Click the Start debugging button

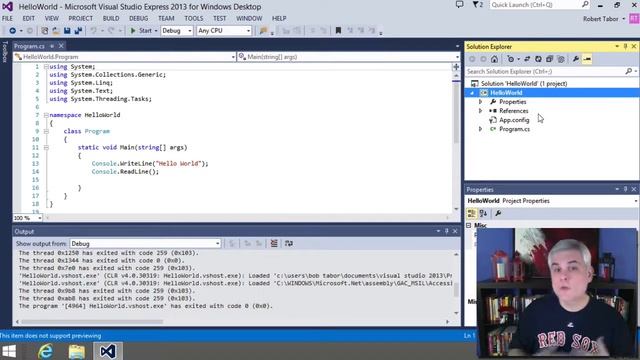(143, 31)
